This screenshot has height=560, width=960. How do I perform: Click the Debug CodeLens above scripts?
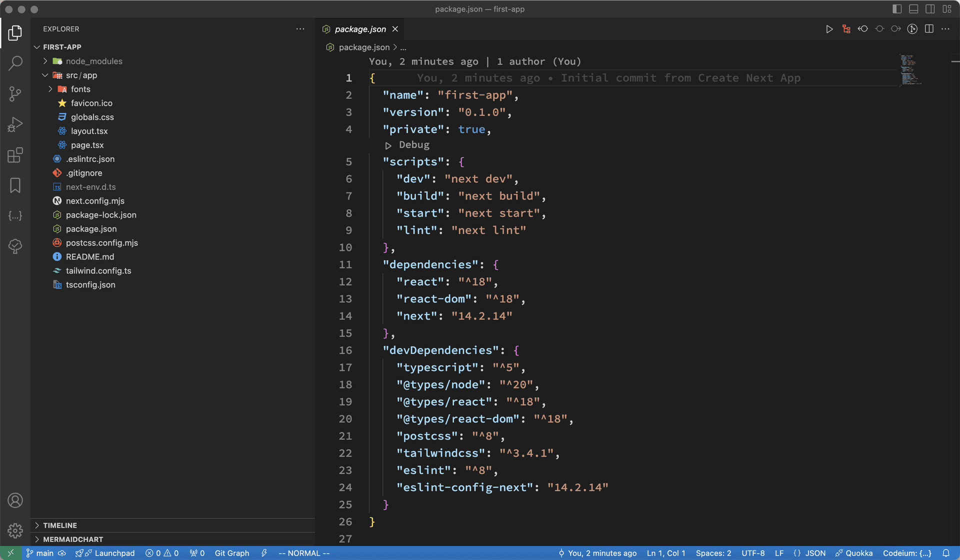click(414, 144)
